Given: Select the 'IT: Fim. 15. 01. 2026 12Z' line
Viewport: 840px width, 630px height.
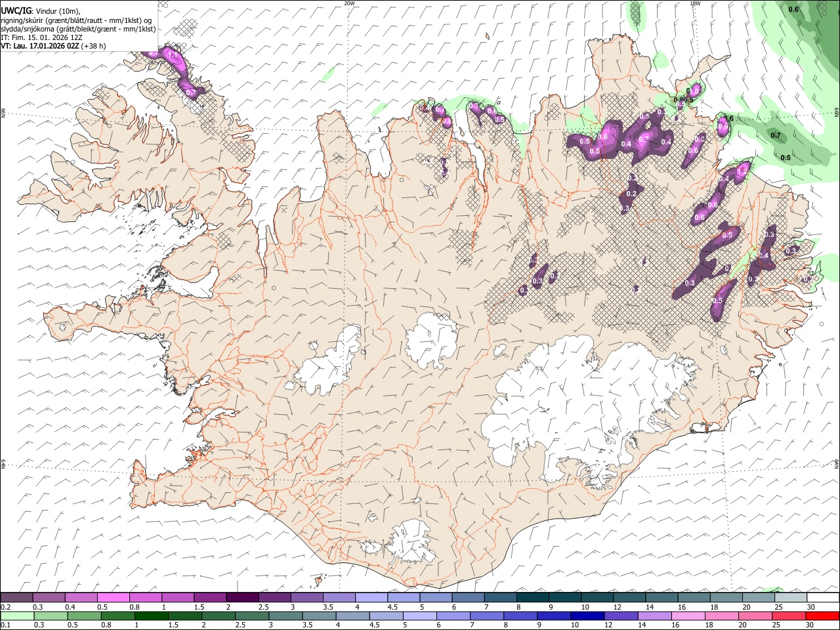Looking at the screenshot, I should point(41,37).
